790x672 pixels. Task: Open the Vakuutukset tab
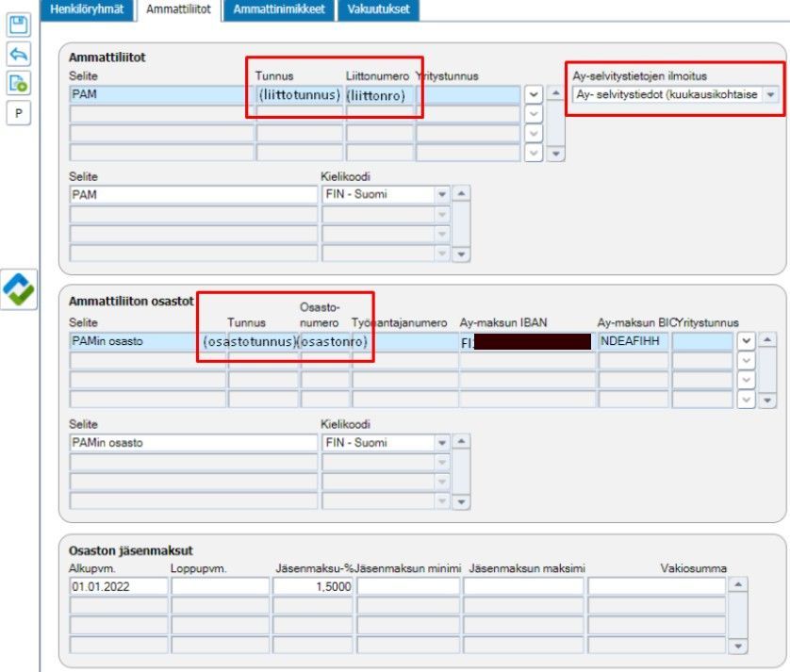(378, 9)
